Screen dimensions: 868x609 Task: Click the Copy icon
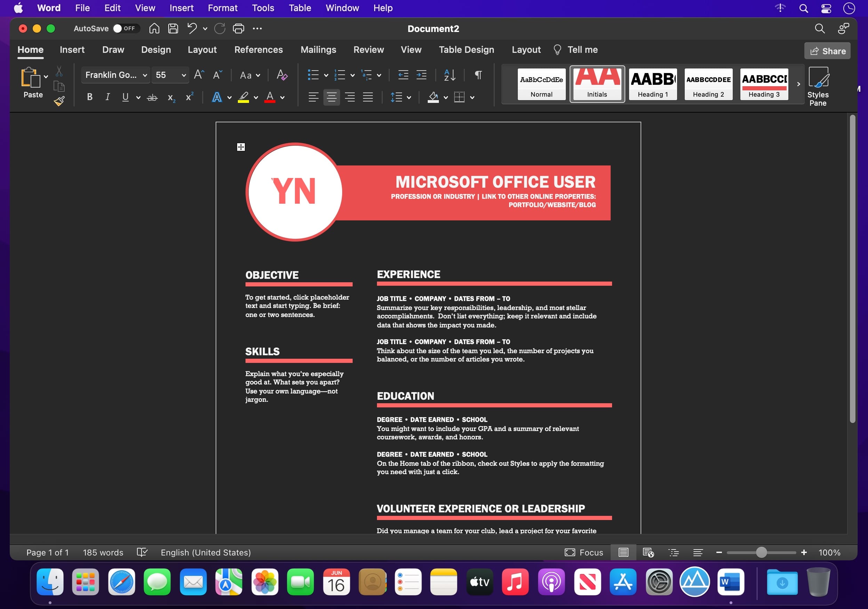point(59,87)
